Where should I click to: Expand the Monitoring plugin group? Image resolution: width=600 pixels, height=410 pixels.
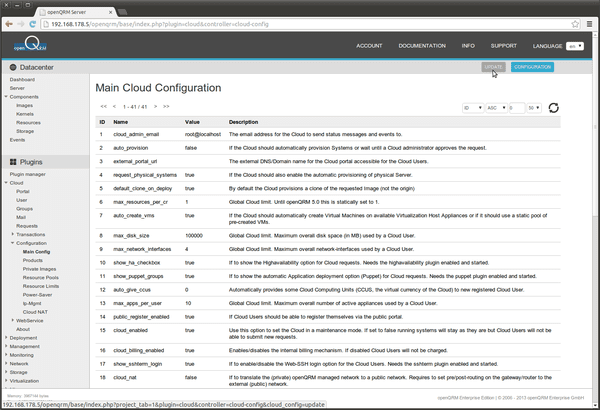(6, 354)
